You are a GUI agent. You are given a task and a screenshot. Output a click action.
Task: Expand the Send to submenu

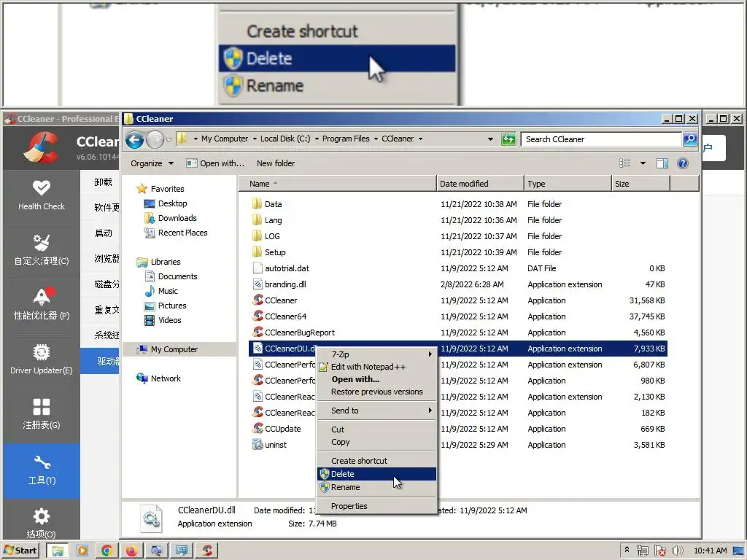click(x=376, y=411)
